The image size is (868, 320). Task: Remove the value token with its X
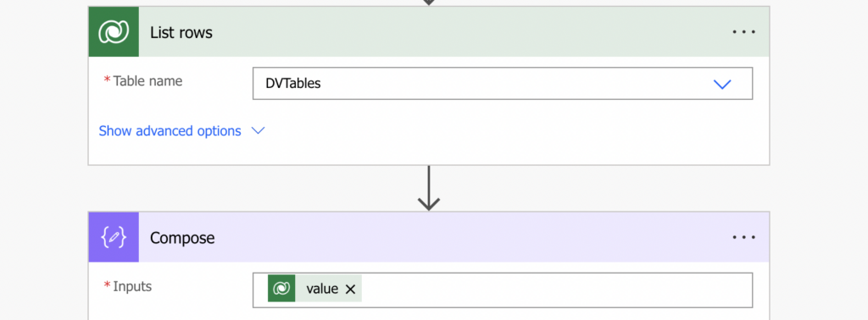tap(350, 289)
